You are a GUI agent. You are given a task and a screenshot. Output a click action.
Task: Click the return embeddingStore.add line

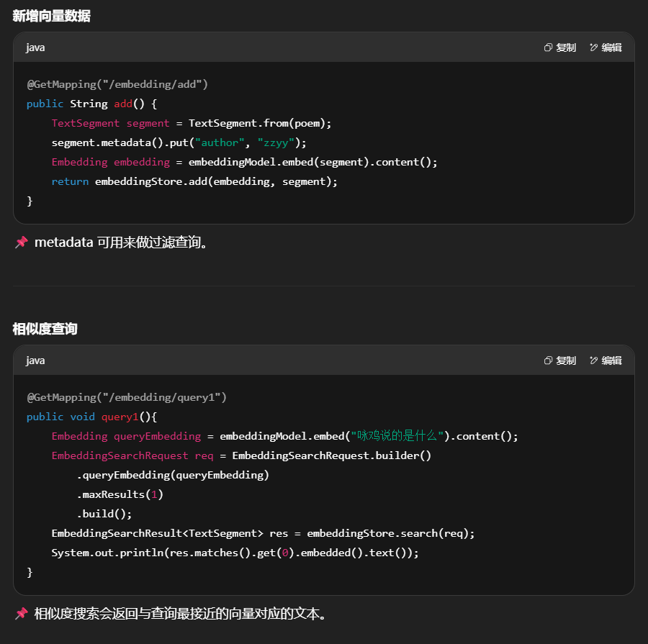(194, 181)
